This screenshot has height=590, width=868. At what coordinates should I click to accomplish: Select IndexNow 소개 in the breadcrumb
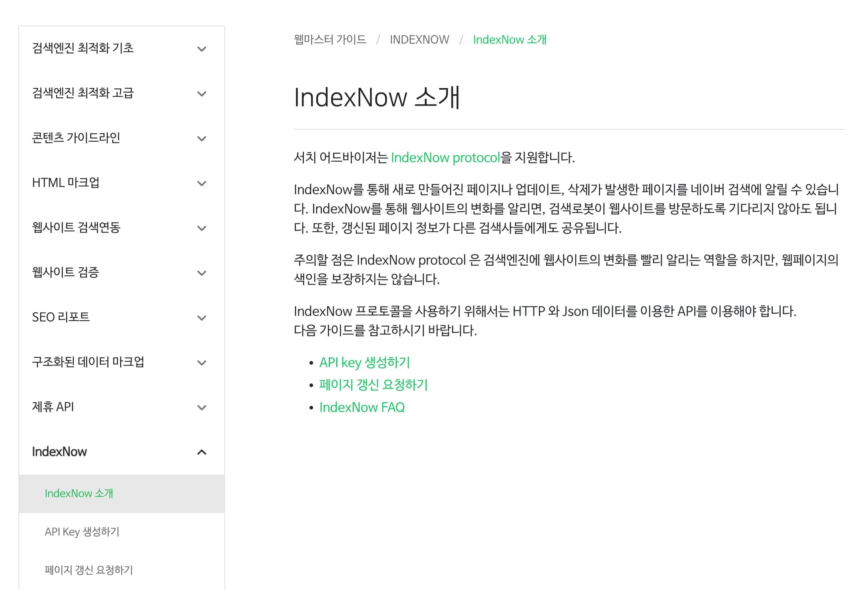tap(510, 39)
